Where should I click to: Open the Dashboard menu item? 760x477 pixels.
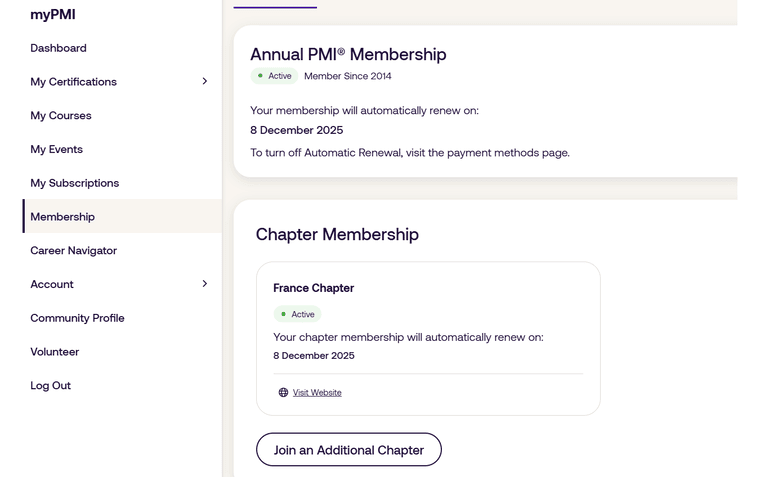pyautogui.click(x=58, y=48)
